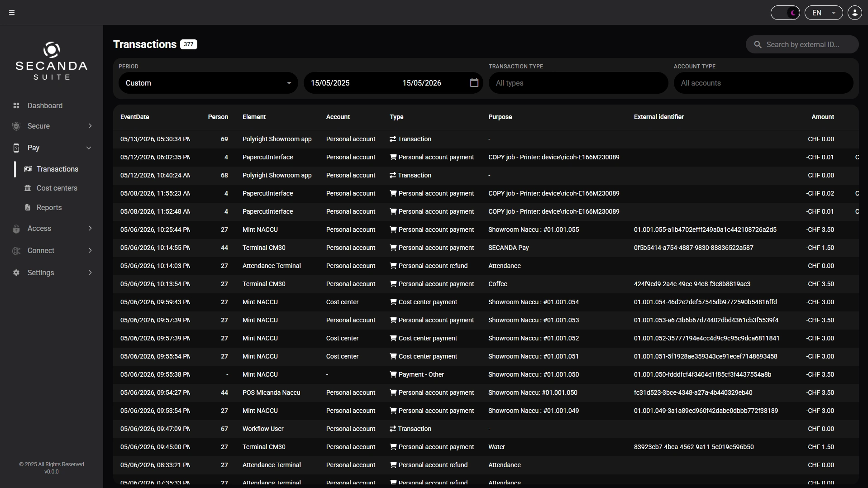This screenshot has width=868, height=488.
Task: Open Cost centers page
Action: [x=57, y=188]
